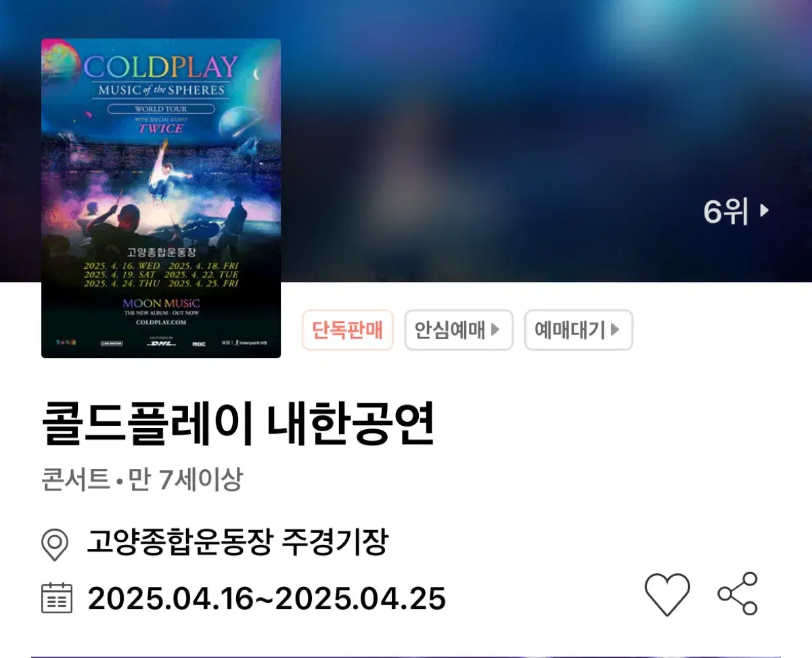Open the 안심예매 button
The height and width of the screenshot is (658, 812).
(x=459, y=330)
